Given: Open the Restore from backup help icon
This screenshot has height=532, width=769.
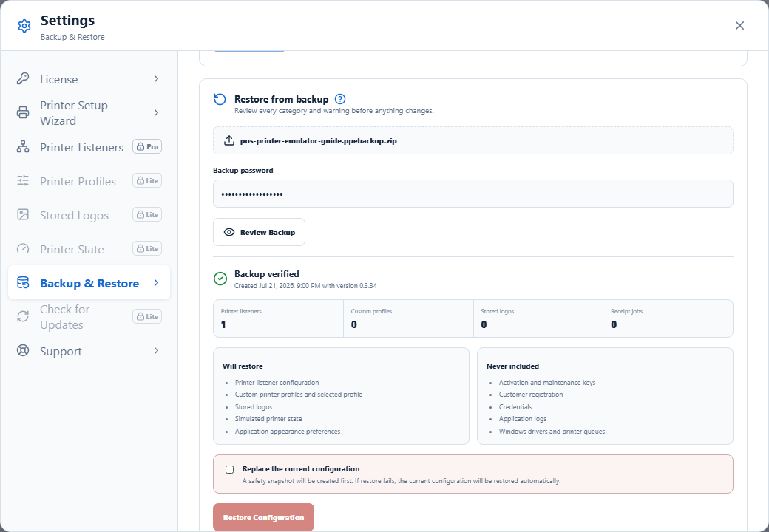Looking at the screenshot, I should 340,99.
